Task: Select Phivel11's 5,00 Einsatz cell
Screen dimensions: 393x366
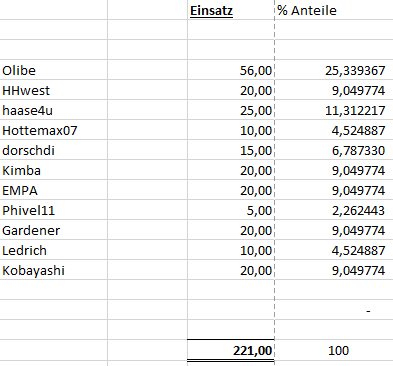Action: coord(231,210)
